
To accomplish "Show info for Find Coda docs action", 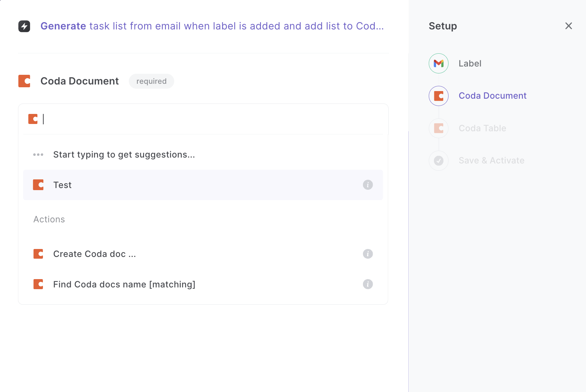I will [x=368, y=284].
